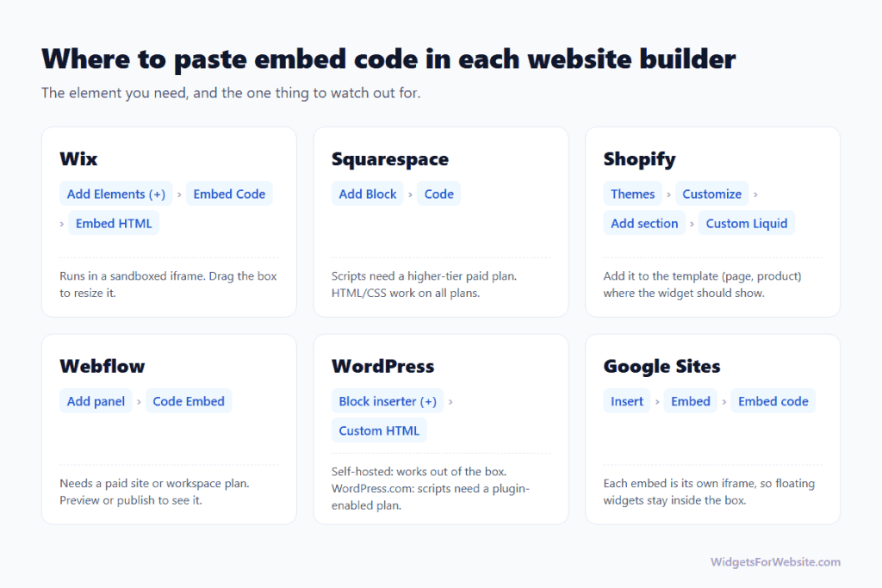Click the 'Add panel' chip under Webflow
The image size is (882, 588).
(96, 401)
